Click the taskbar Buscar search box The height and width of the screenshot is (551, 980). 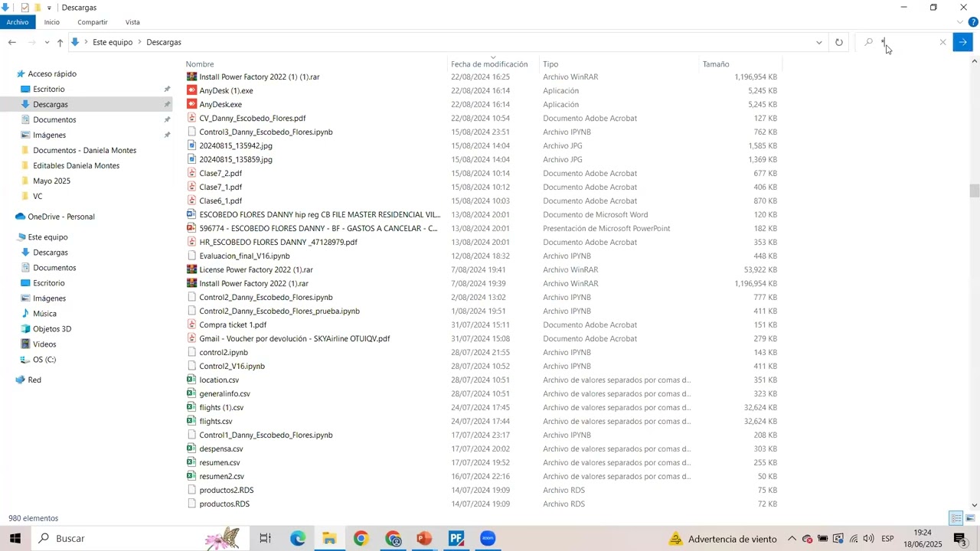click(140, 539)
